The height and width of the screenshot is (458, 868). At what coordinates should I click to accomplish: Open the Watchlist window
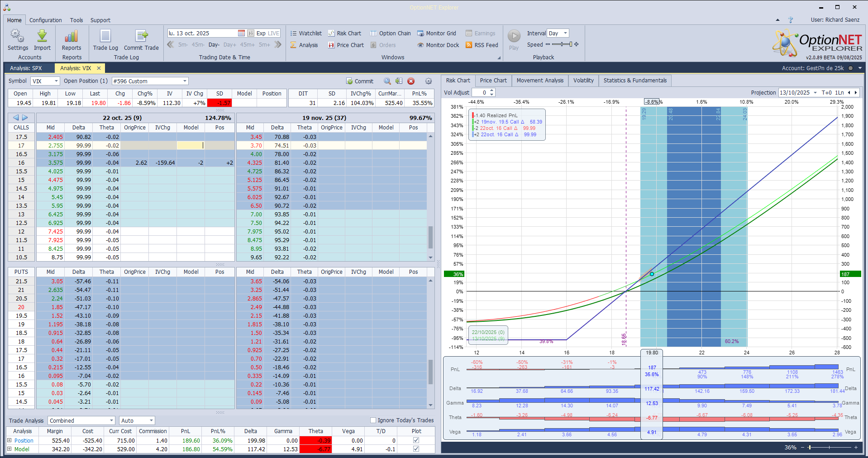(x=306, y=33)
